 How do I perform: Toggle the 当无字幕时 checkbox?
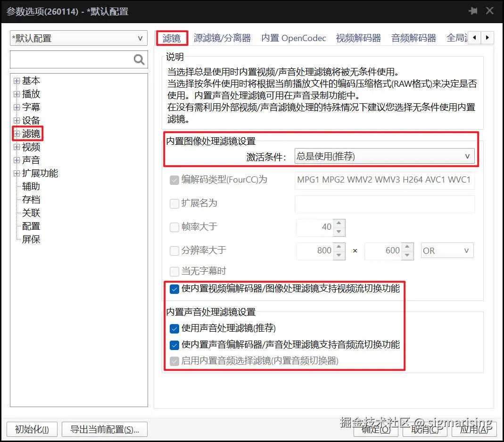tap(174, 271)
